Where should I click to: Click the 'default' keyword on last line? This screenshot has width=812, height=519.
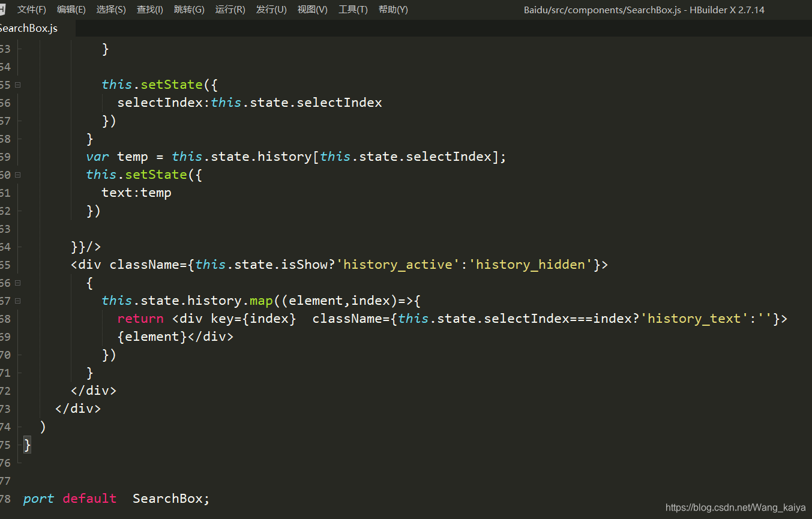pyautogui.click(x=89, y=499)
